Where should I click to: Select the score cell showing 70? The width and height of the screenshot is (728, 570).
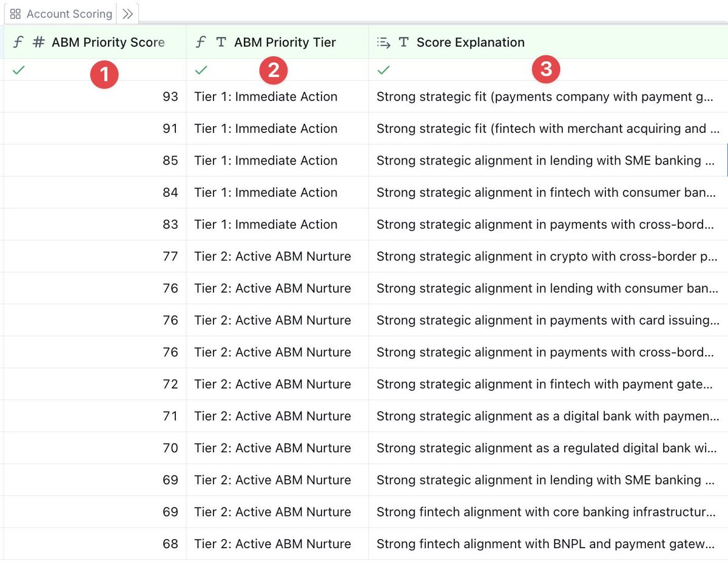(95, 448)
